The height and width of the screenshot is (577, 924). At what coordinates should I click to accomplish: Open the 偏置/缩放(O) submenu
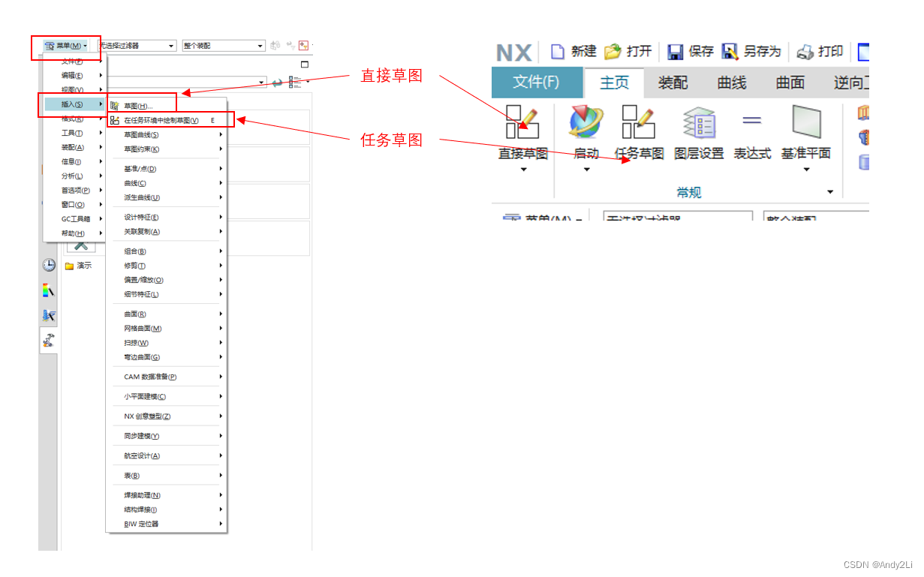[x=166, y=280]
